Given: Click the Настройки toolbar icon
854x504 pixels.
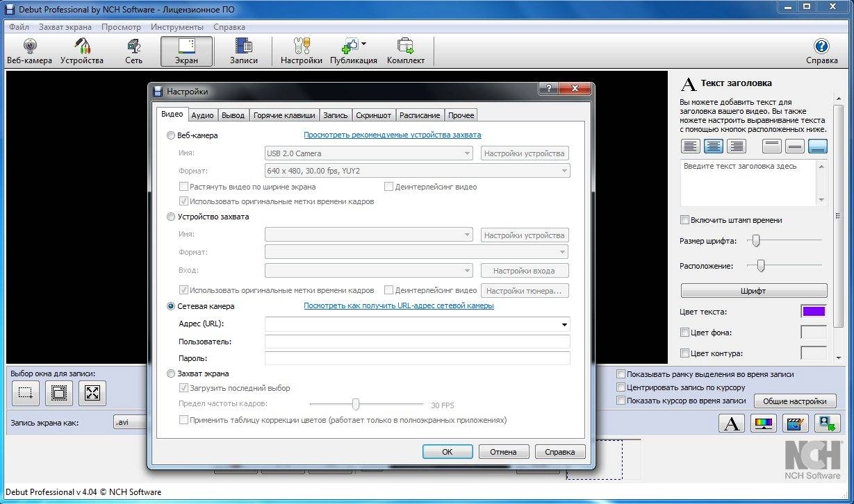Looking at the screenshot, I should 302,51.
